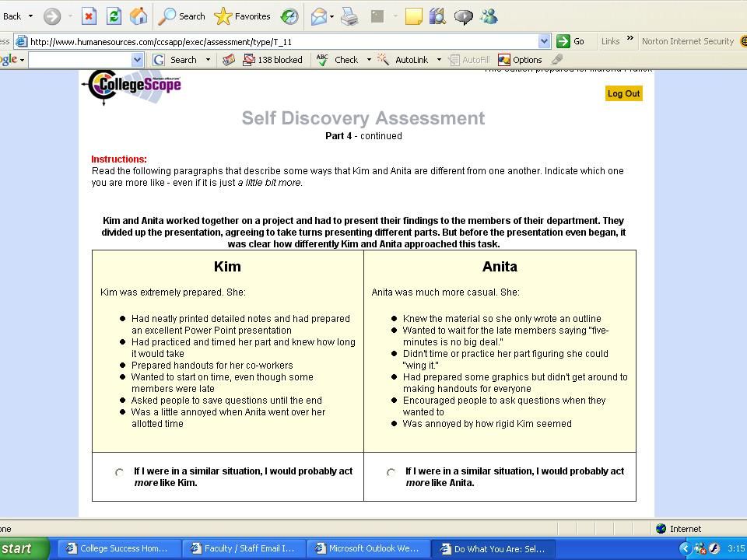Go to the Home page icon
747x560 pixels.
click(139, 16)
